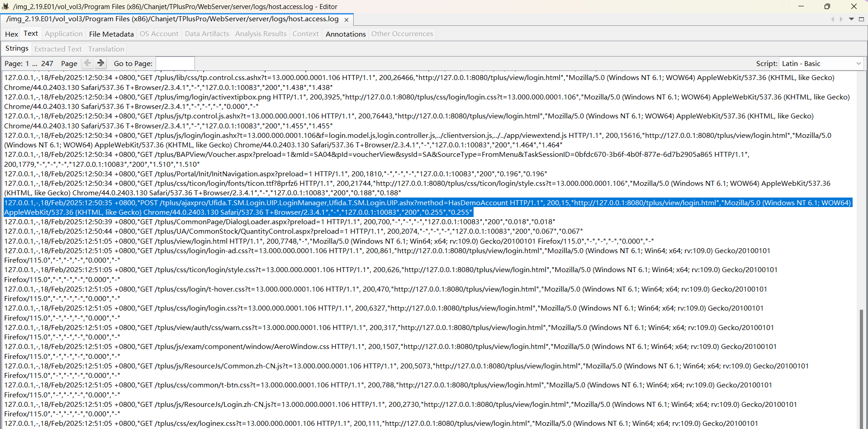Image resolution: width=868 pixels, height=429 pixels.
Task: Open the Data Artifacts tab
Action: tap(207, 34)
